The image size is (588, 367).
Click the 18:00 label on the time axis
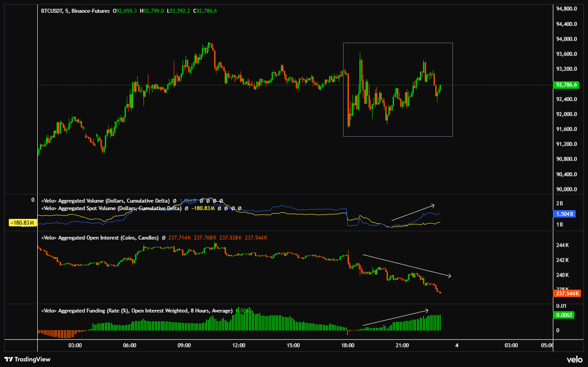(x=349, y=345)
